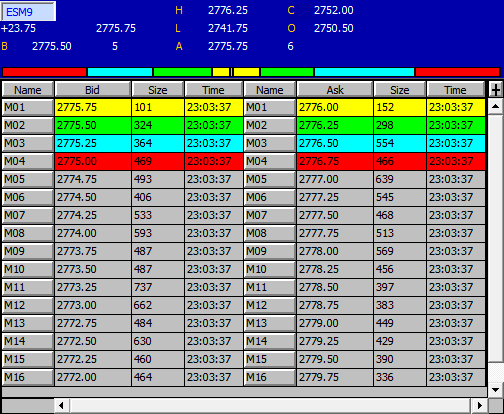The height and width of the screenshot is (414, 504).
Task: Click bid size 630 in row M14
Action: tap(158, 341)
